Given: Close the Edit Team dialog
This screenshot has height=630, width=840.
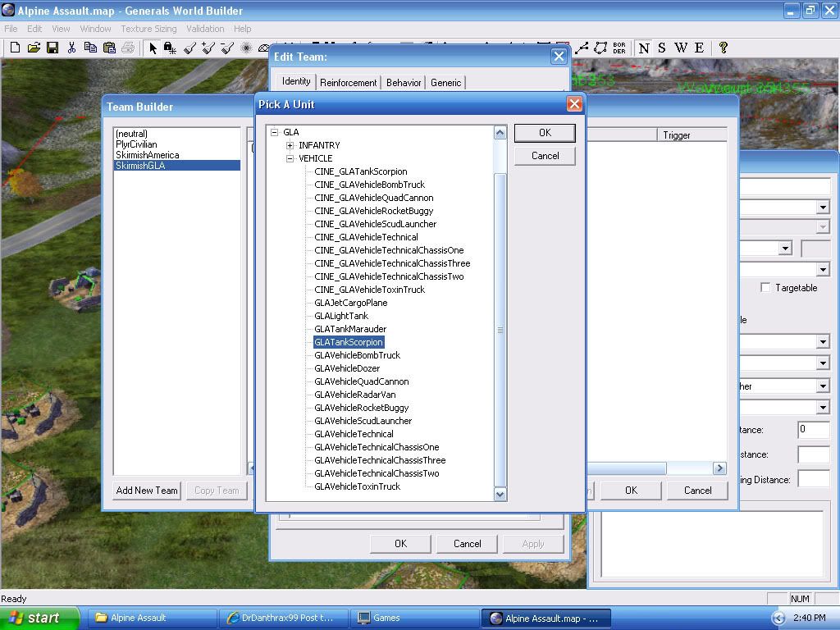Looking at the screenshot, I should click(x=559, y=57).
